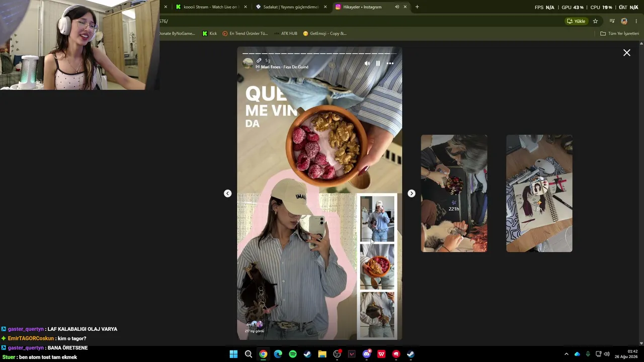Bookmark this page with the star

(595, 21)
